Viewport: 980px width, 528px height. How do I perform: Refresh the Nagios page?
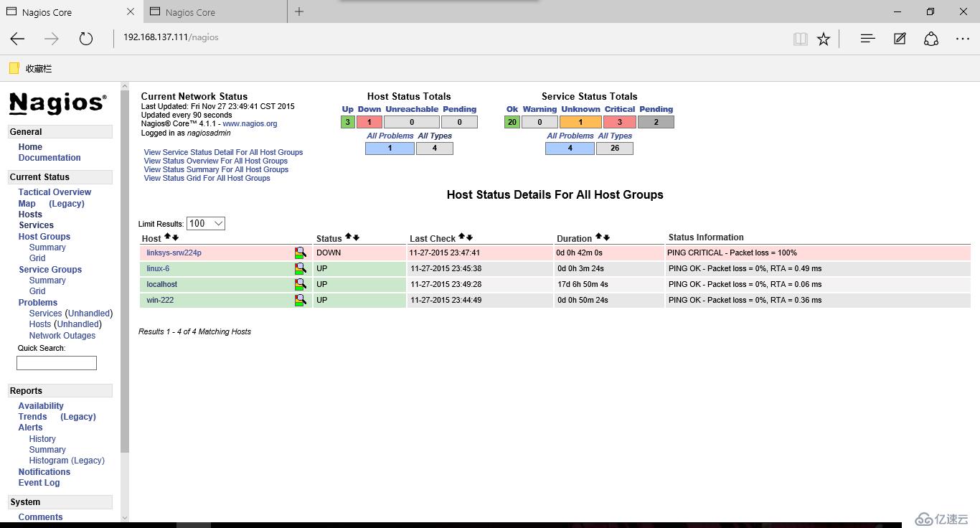(x=86, y=39)
